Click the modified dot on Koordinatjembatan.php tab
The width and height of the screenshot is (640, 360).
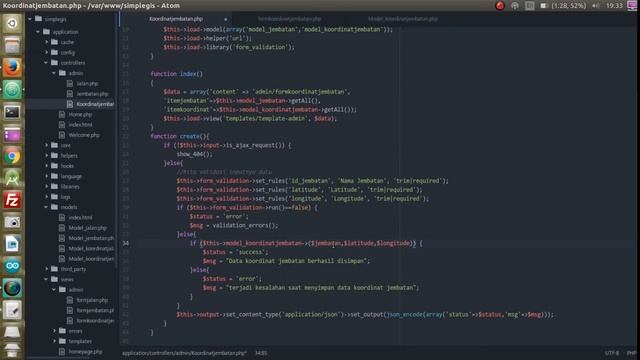point(225,19)
